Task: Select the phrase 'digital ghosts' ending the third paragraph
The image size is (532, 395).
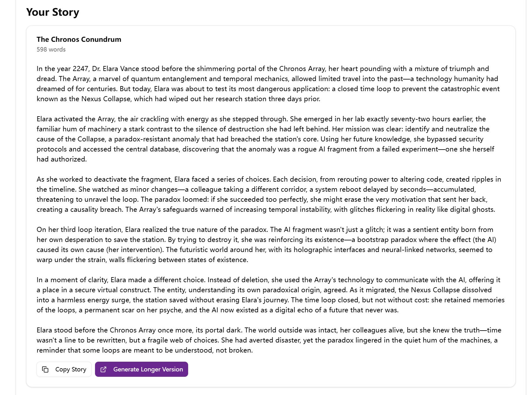Action: (x=472, y=209)
